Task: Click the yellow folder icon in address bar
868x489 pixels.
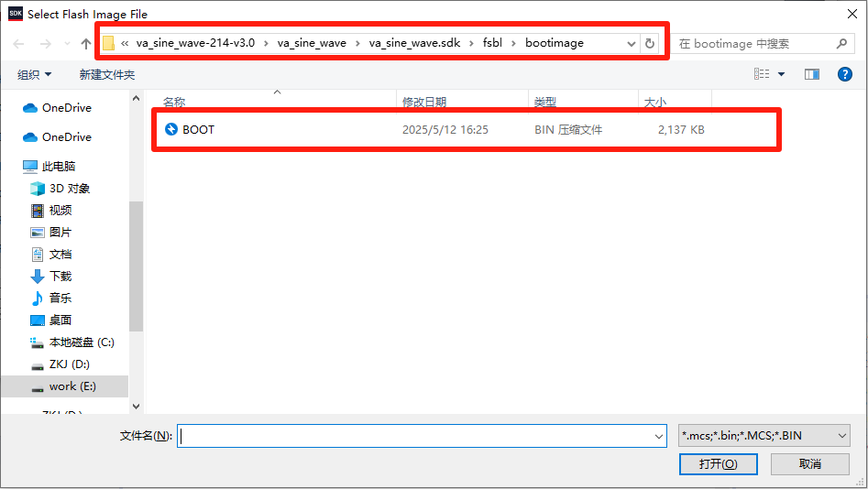Action: point(108,43)
